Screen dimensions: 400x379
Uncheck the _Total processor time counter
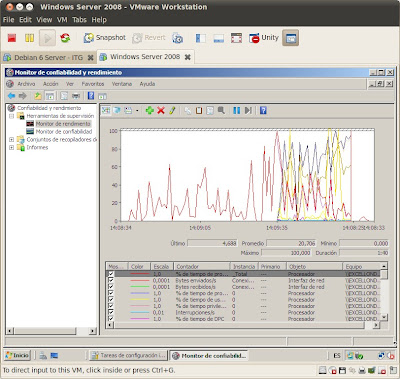coord(111,274)
